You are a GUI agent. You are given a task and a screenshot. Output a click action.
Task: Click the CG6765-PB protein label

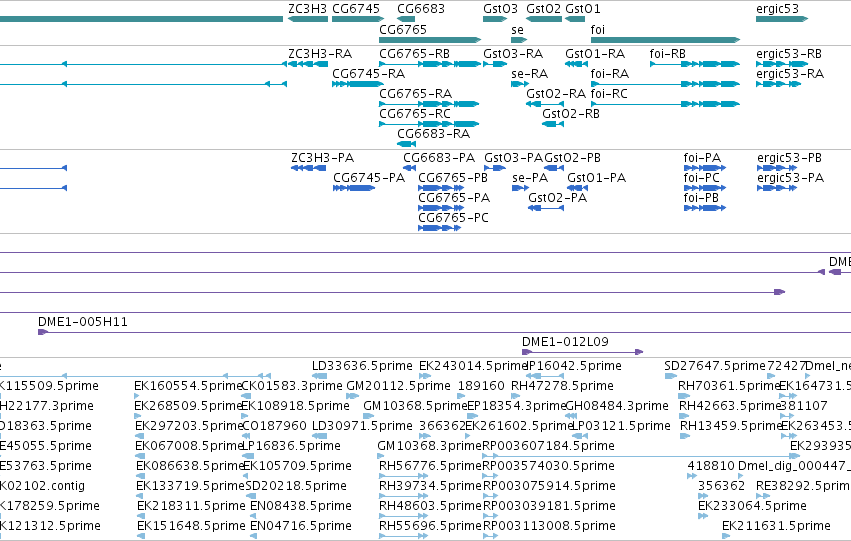point(453,178)
